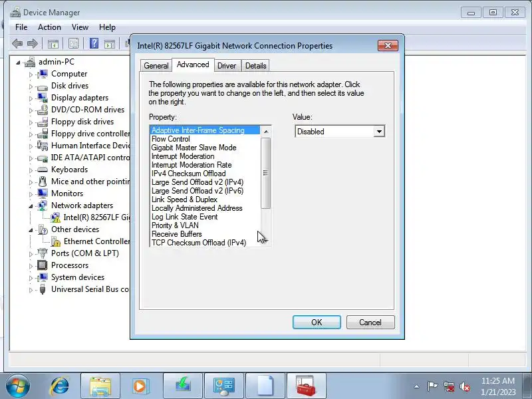The height and width of the screenshot is (399, 532).
Task: Expand the System devices node
Action: pyautogui.click(x=31, y=278)
